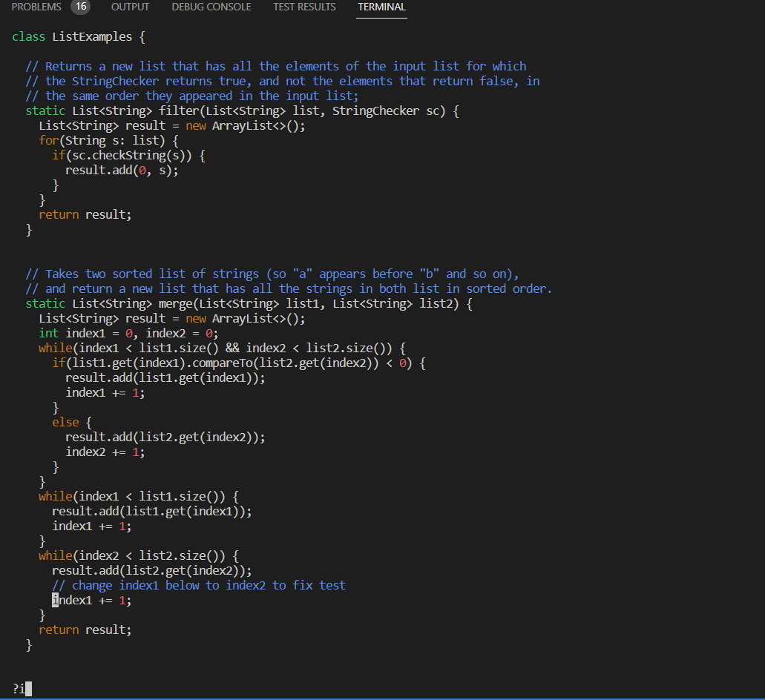
Task: Open the TEST RESULTS tab
Action: click(x=304, y=7)
